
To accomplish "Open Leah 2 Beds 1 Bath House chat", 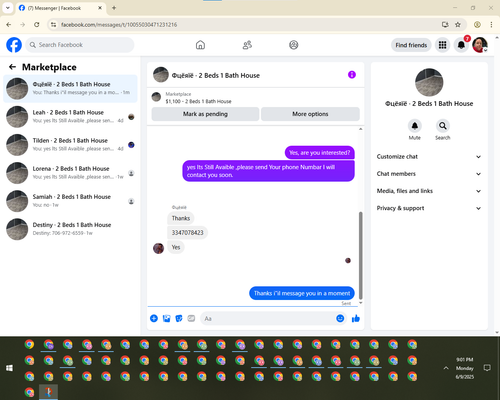I will tap(70, 117).
